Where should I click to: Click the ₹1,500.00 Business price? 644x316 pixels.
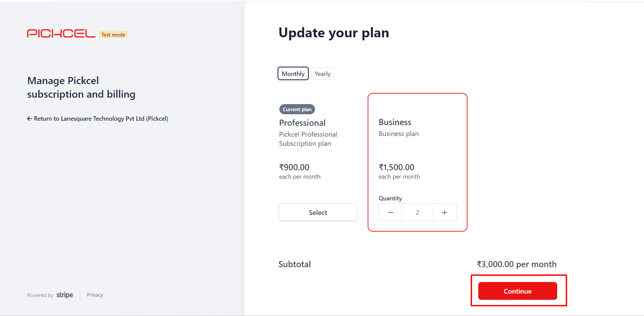click(397, 167)
